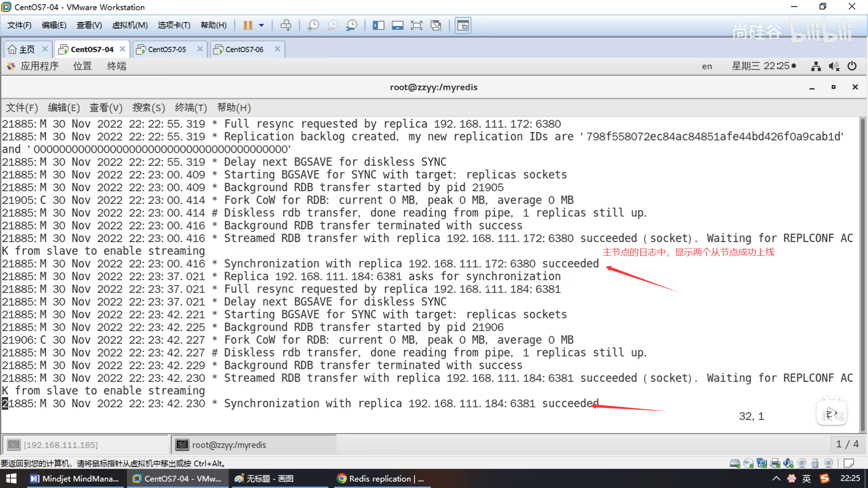868x488 pixels.
Task: Toggle thumbnail bar view icon
Action: point(397,25)
